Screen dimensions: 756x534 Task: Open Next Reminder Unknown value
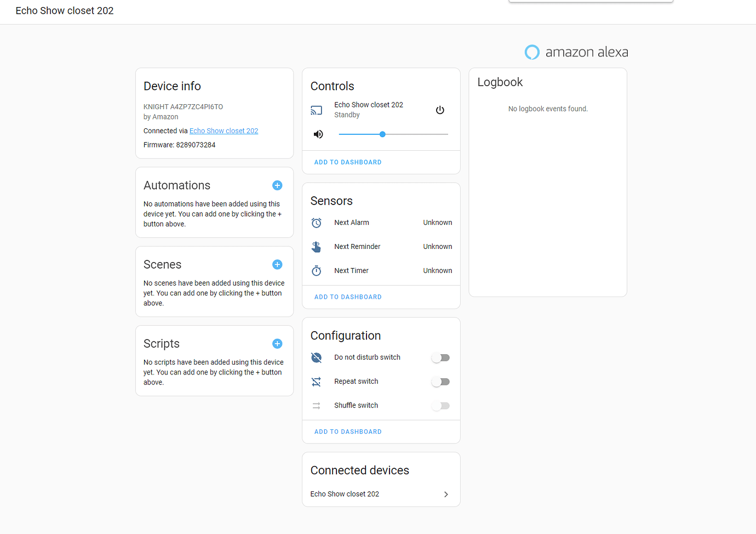[438, 247]
